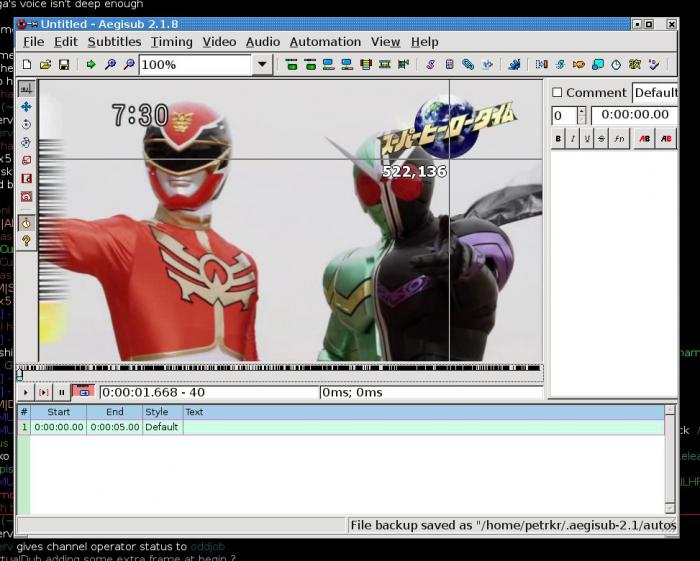Open the File menu
Image resolution: width=700 pixels, height=561 pixels.
pyautogui.click(x=33, y=42)
